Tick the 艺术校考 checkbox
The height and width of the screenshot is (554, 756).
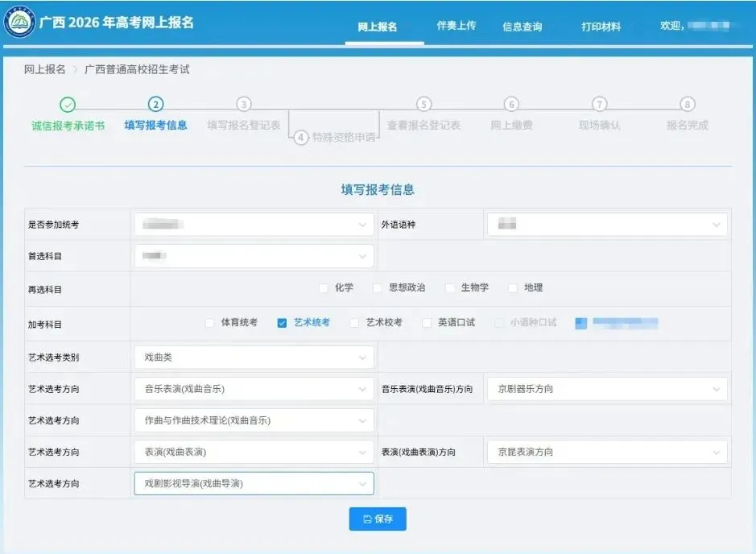tap(354, 323)
